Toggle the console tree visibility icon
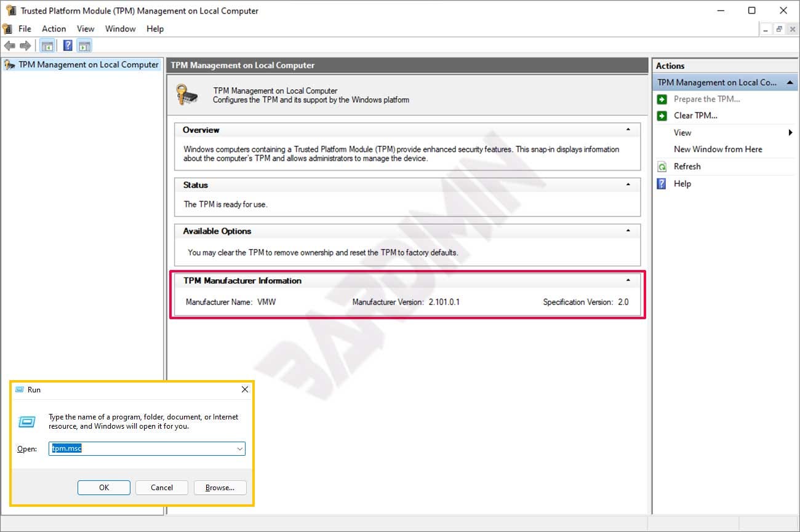This screenshot has height=532, width=800. pyautogui.click(x=46, y=45)
